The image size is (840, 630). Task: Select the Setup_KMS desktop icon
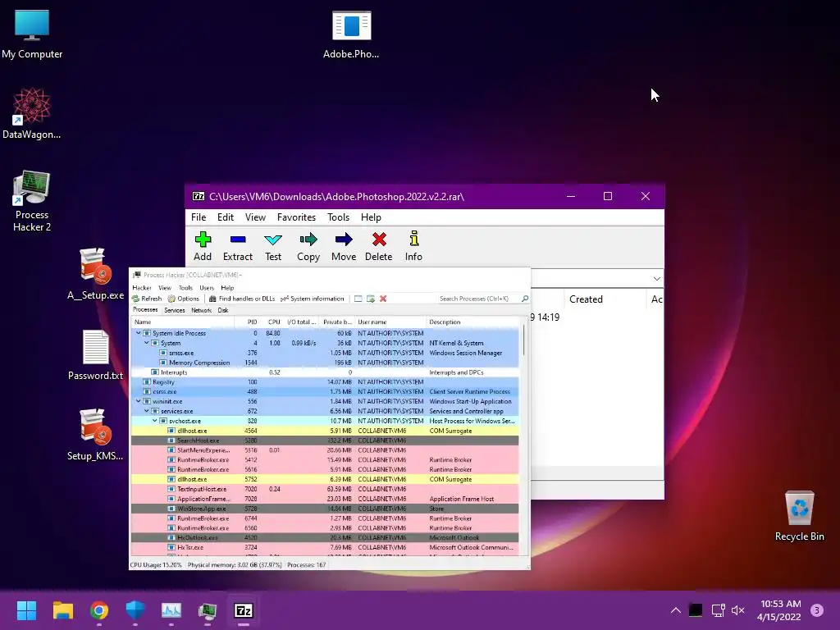(95, 435)
